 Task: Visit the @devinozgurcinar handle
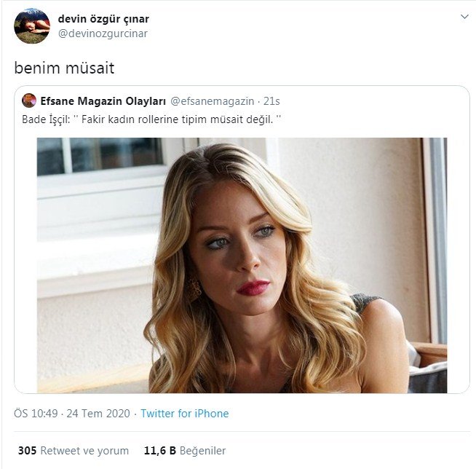[x=102, y=33]
